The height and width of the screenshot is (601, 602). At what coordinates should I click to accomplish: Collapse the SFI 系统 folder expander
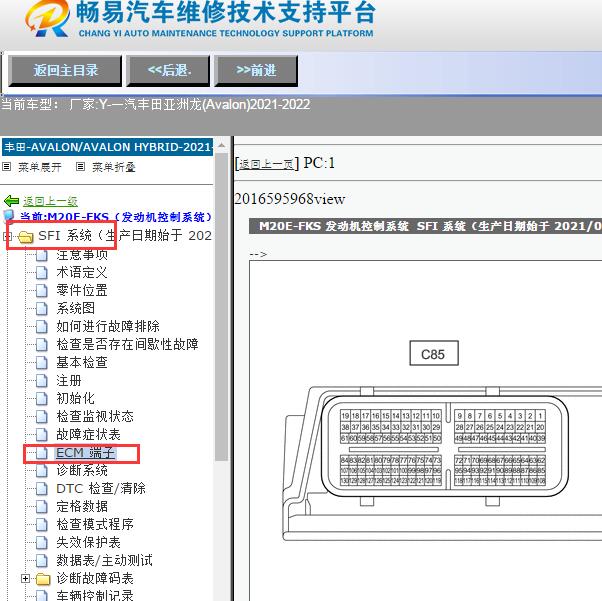6,236
